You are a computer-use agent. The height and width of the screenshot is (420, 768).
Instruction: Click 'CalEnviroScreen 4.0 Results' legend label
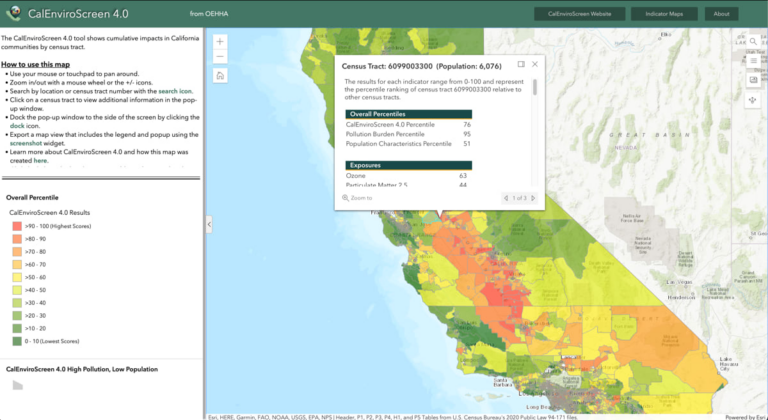(49, 213)
